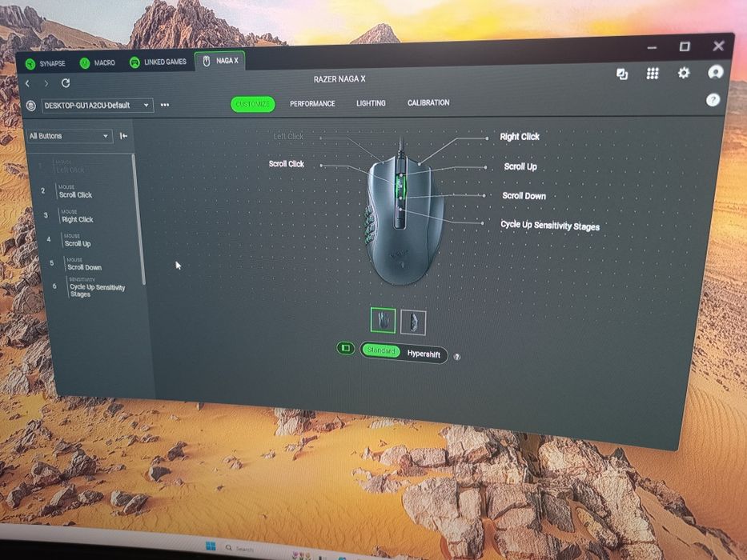Screen dimensions: 747x560
Task: Select the top view mouse thumbnail
Action: coord(383,321)
